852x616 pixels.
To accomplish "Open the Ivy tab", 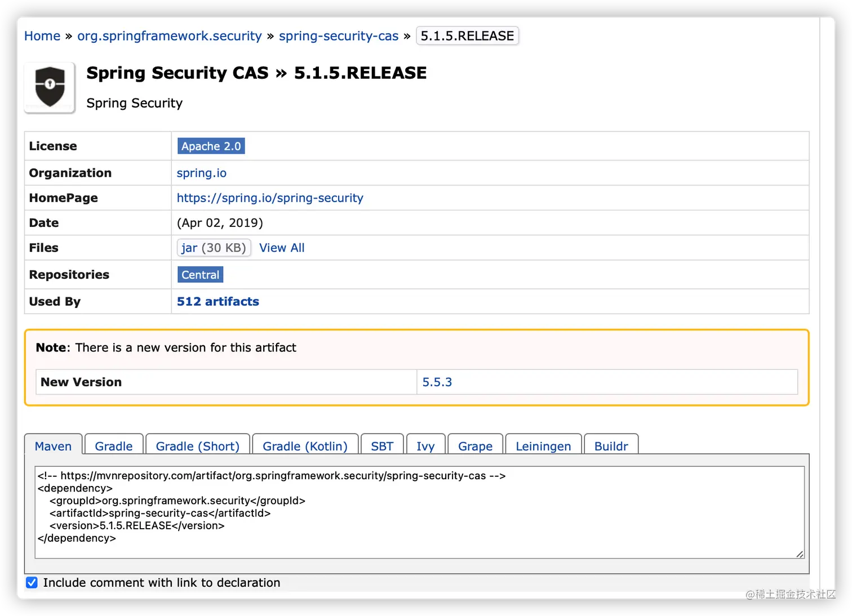I will pyautogui.click(x=425, y=446).
